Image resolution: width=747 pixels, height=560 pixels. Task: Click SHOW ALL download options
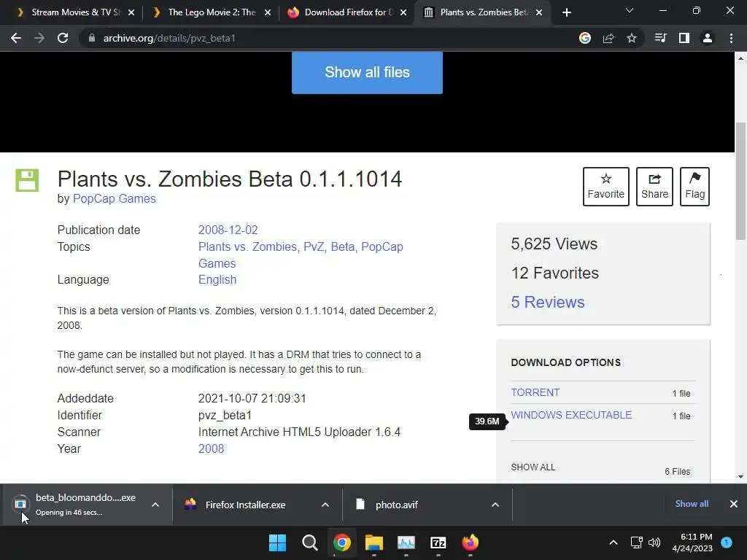click(x=533, y=467)
